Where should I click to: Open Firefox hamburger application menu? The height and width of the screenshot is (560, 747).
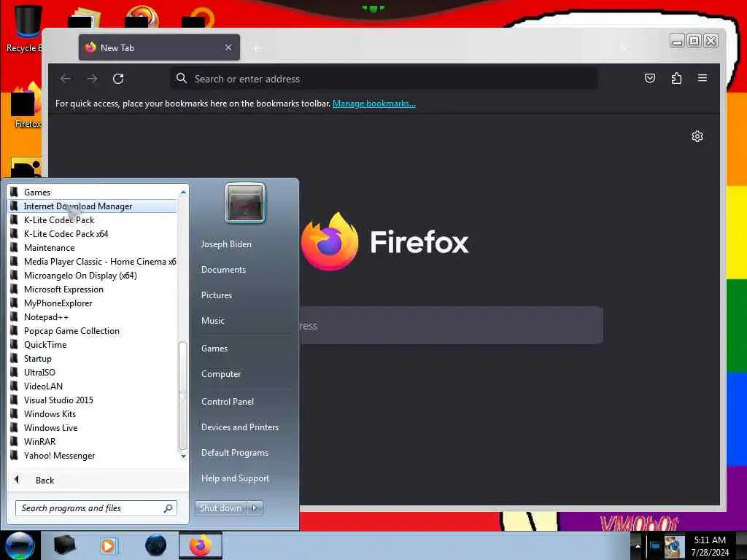pos(703,78)
